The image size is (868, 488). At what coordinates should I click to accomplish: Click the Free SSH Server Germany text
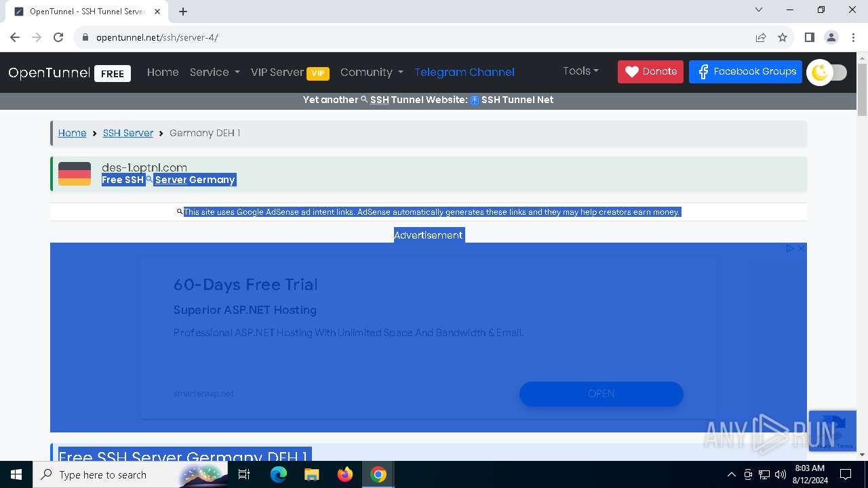pos(168,180)
